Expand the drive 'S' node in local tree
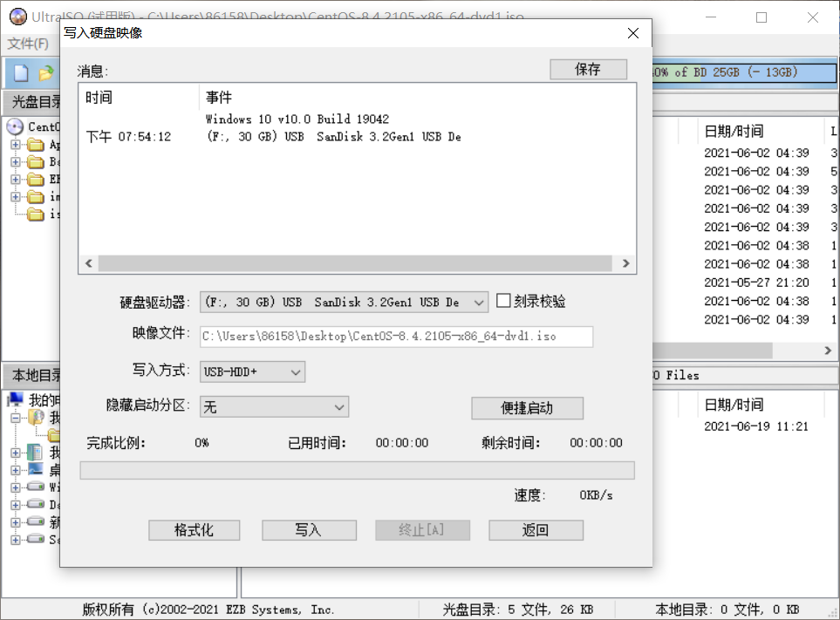The width and height of the screenshot is (840, 620). pyautogui.click(x=16, y=540)
